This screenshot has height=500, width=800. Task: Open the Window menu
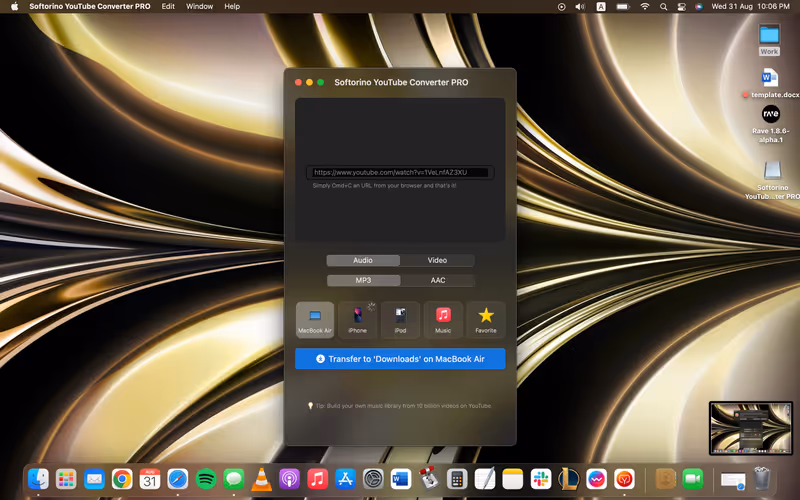point(199,7)
